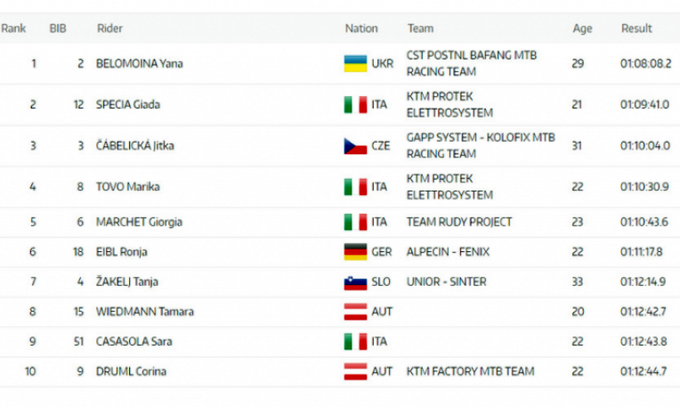Sort by the Rank column header
This screenshot has height=407, width=680.
click(13, 29)
